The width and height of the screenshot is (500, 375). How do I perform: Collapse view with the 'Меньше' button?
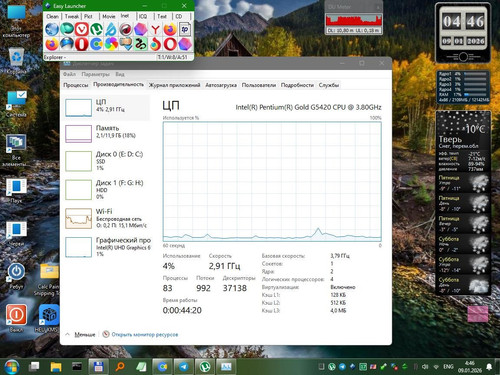[81, 334]
